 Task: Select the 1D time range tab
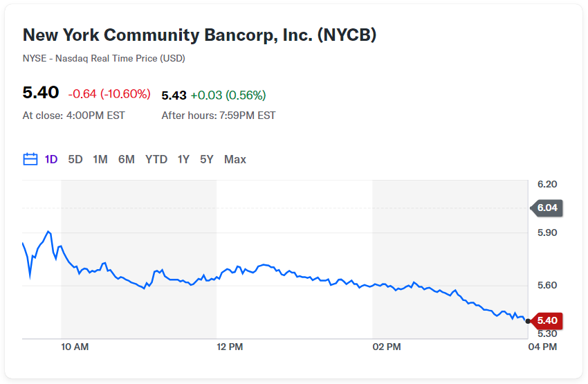coord(51,159)
